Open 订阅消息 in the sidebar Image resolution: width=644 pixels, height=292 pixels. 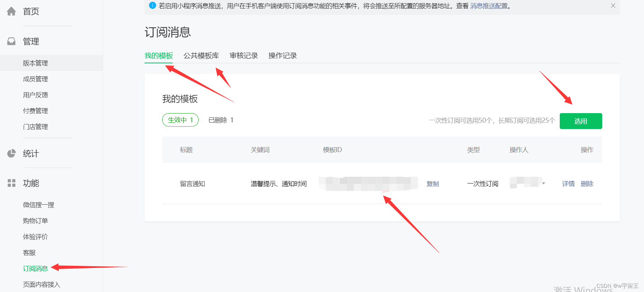[35, 269]
